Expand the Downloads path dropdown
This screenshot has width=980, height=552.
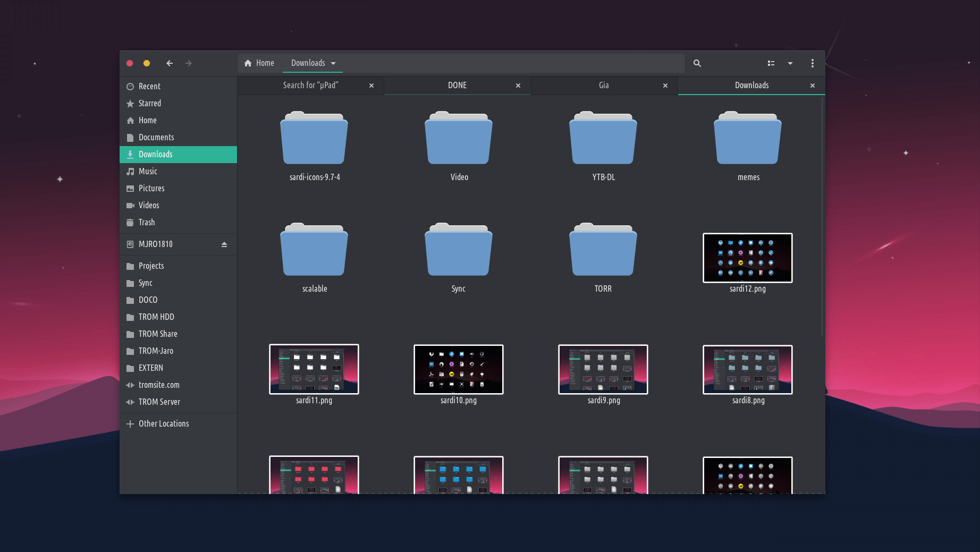pyautogui.click(x=333, y=63)
